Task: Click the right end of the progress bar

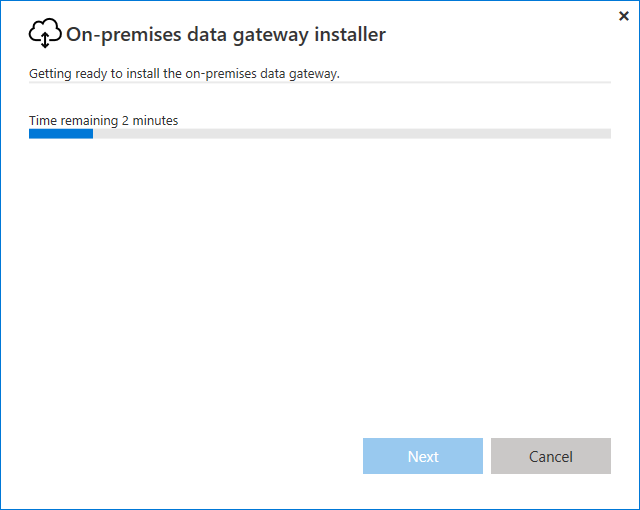Action: pos(606,133)
